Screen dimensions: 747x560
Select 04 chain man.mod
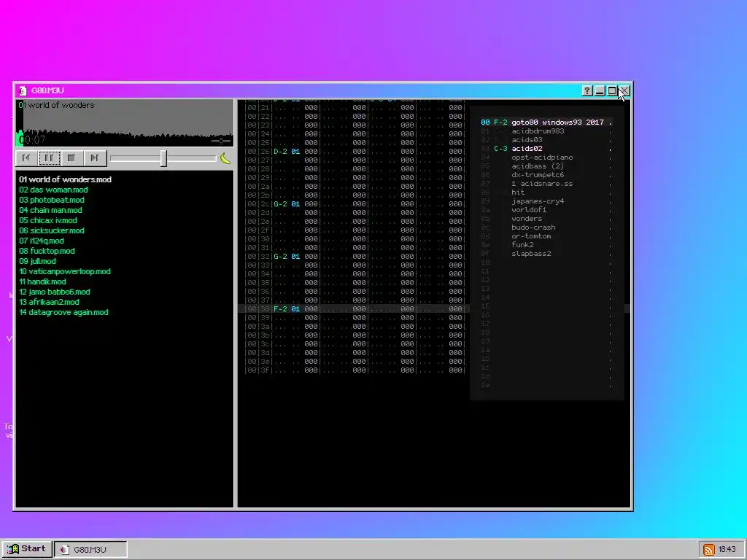pos(50,210)
